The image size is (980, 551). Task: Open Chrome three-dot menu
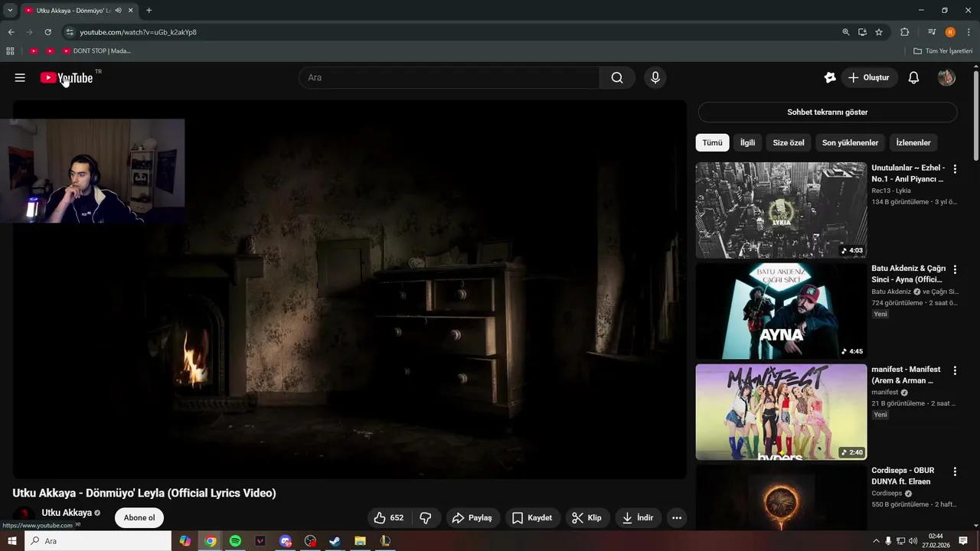pos(969,32)
